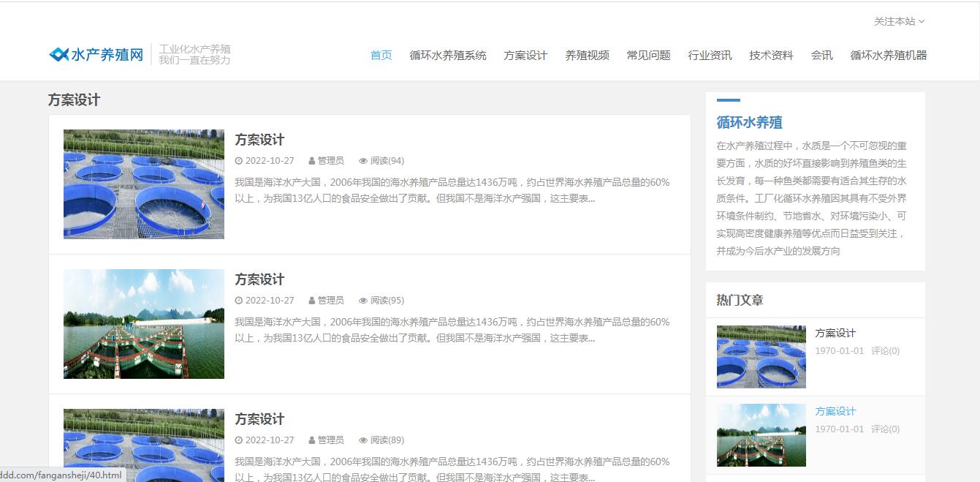Click the eye icon beside 阅读(94)

point(363,161)
